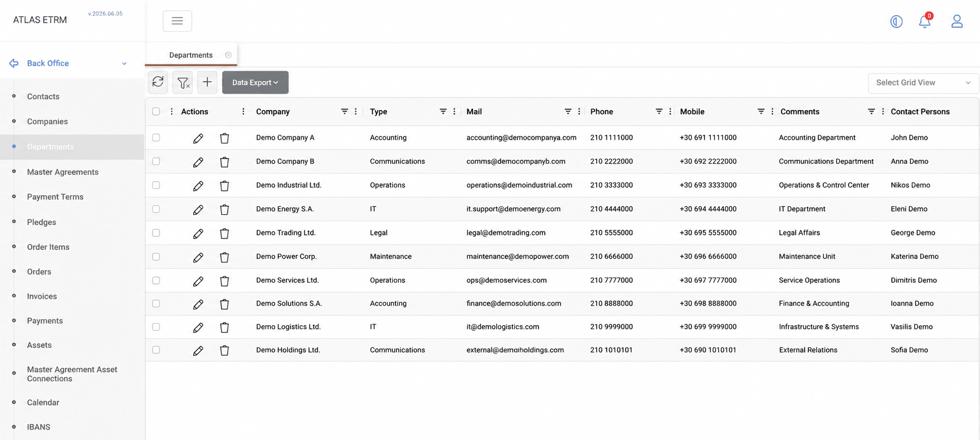
Task: Add a new department with plus icon
Action: 207,82
